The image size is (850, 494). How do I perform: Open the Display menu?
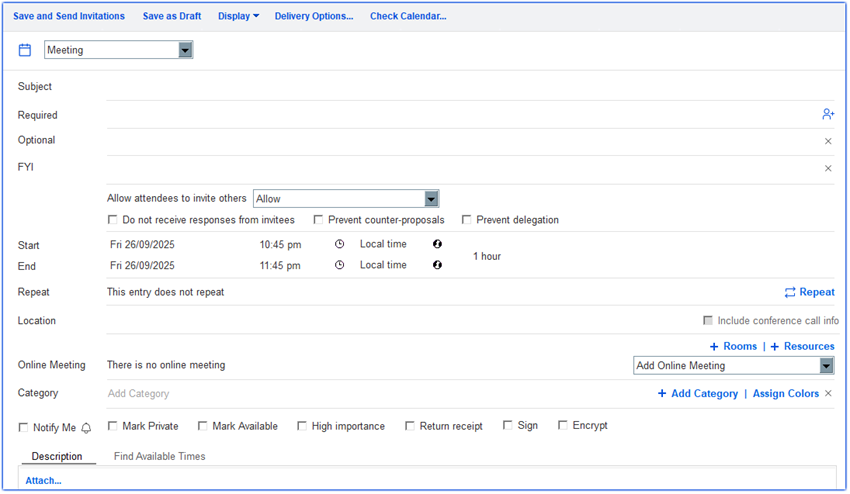(239, 16)
